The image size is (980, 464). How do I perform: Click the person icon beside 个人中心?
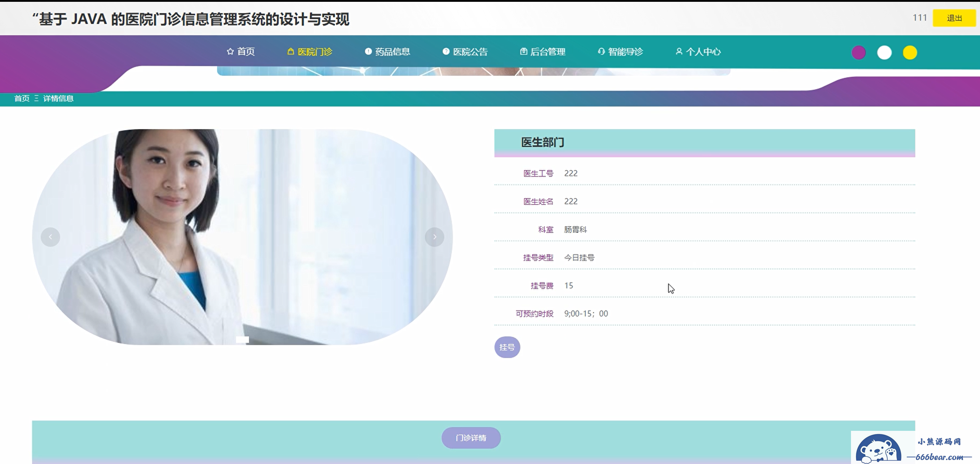tap(679, 52)
